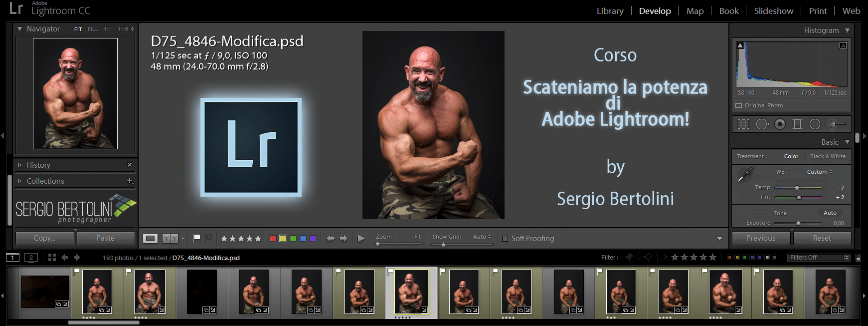Apply Auto tone adjustment
The height and width of the screenshot is (326, 868).
click(x=830, y=213)
